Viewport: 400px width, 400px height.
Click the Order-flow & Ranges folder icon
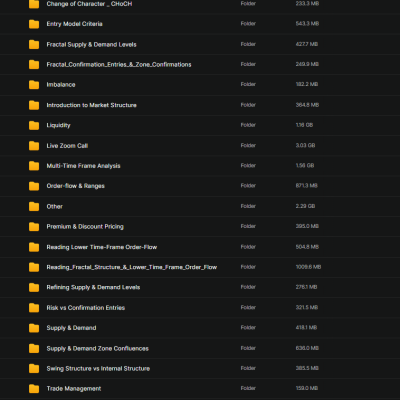coord(34,186)
